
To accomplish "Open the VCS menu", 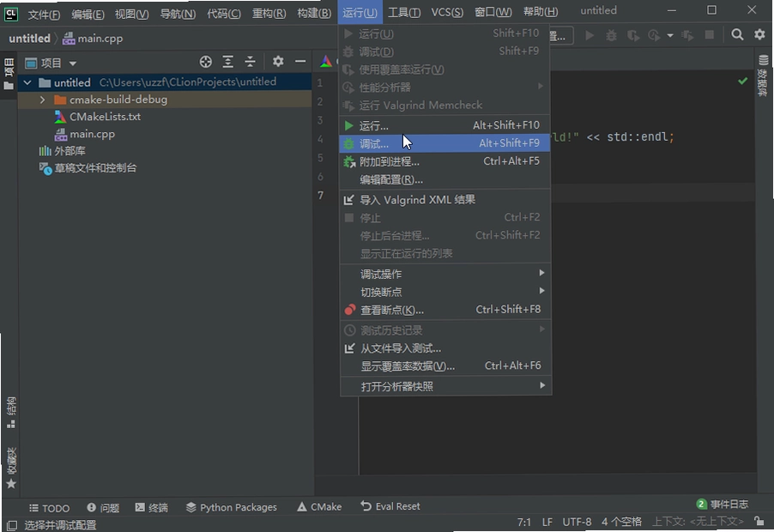I will click(x=447, y=12).
